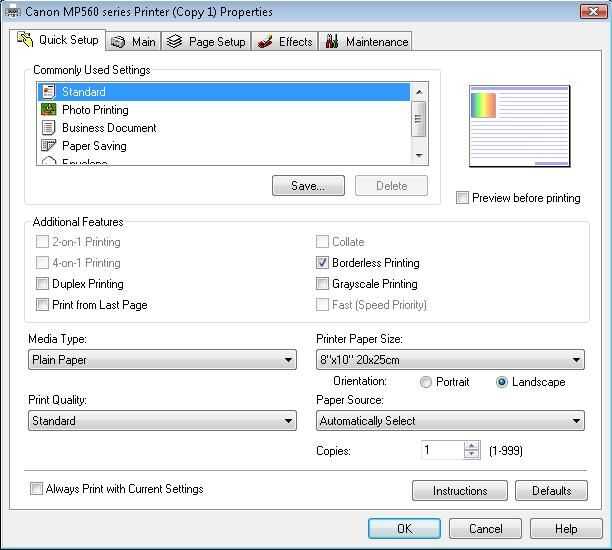Go to the Maintenance tab
Screen dimensions: 612x550
tap(365, 41)
